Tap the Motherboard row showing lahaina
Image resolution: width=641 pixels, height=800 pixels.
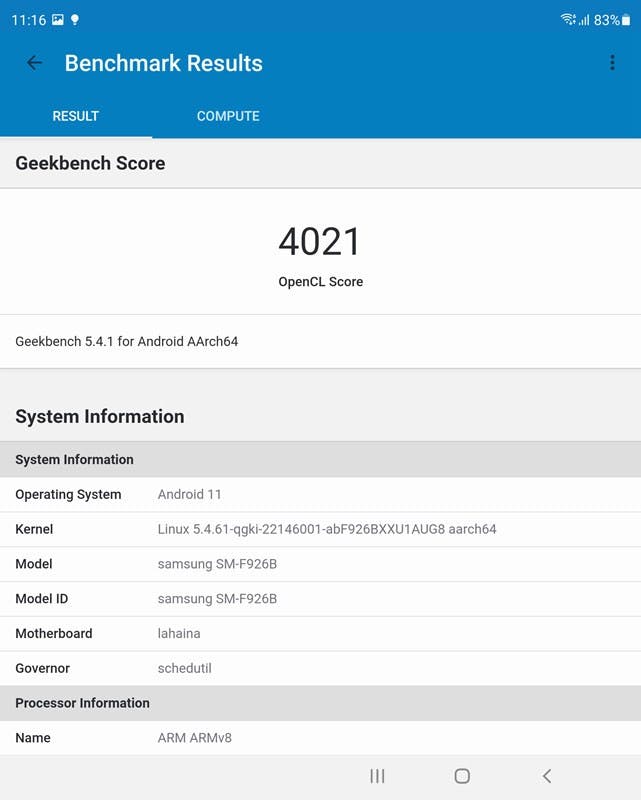320,633
